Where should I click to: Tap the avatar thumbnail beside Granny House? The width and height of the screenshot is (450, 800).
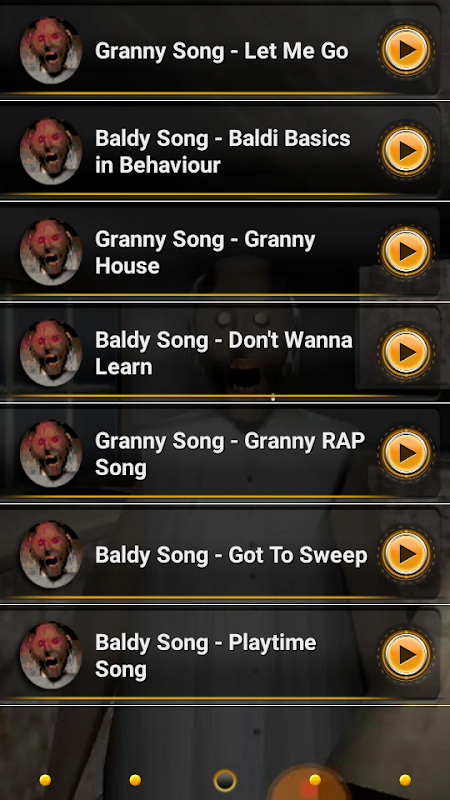pyautogui.click(x=51, y=252)
